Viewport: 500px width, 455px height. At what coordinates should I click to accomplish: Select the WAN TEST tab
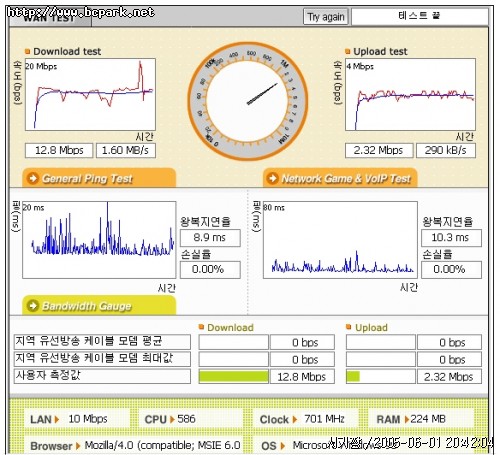(50, 17)
